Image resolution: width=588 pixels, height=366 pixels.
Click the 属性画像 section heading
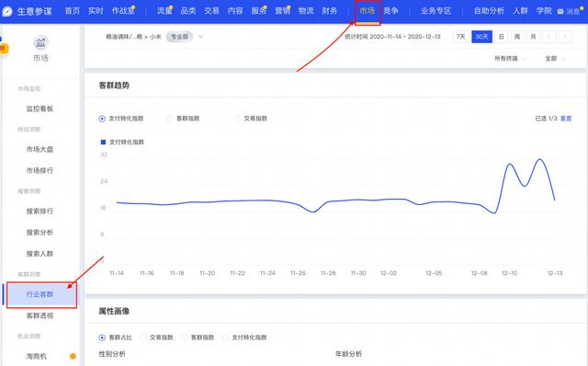[114, 311]
